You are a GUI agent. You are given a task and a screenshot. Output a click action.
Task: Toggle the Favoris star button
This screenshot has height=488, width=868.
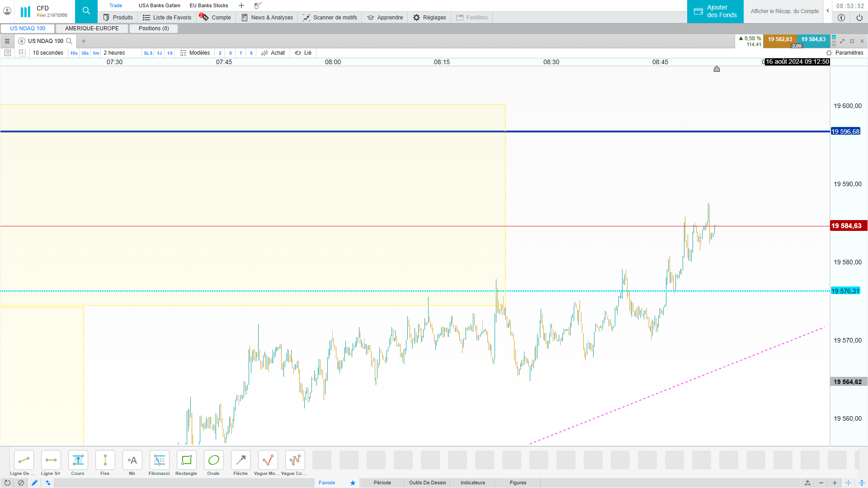click(x=353, y=483)
